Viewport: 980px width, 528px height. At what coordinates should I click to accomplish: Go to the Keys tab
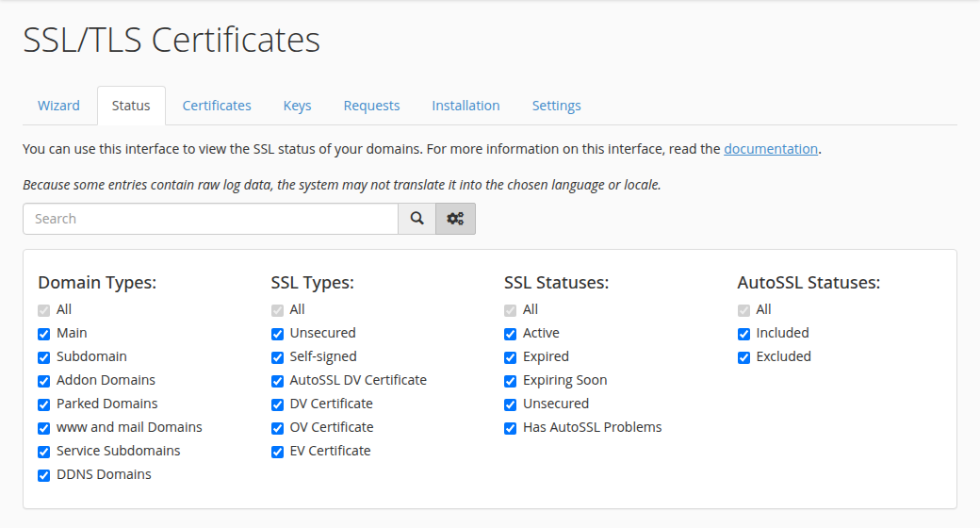click(x=298, y=105)
